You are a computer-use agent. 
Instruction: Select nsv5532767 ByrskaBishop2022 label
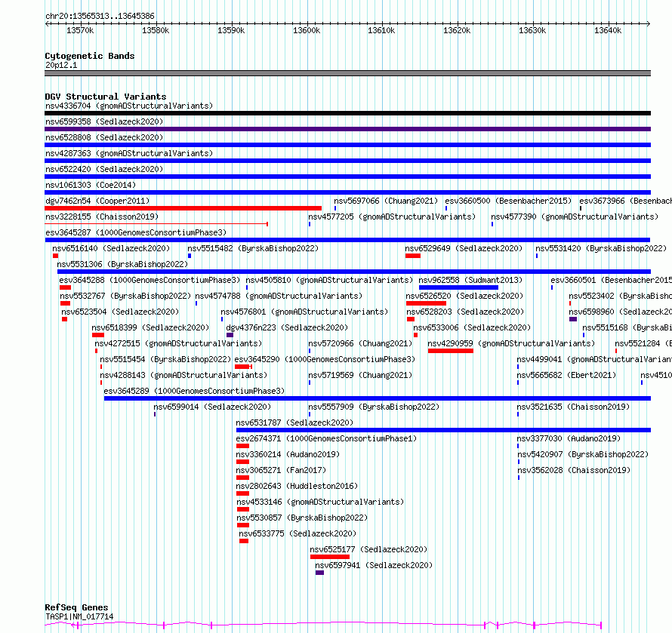point(125,296)
